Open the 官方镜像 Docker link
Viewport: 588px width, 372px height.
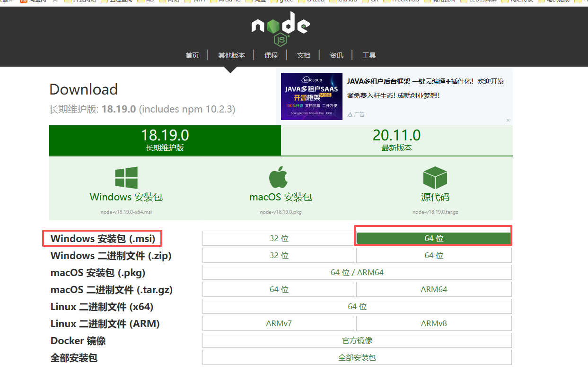(357, 340)
